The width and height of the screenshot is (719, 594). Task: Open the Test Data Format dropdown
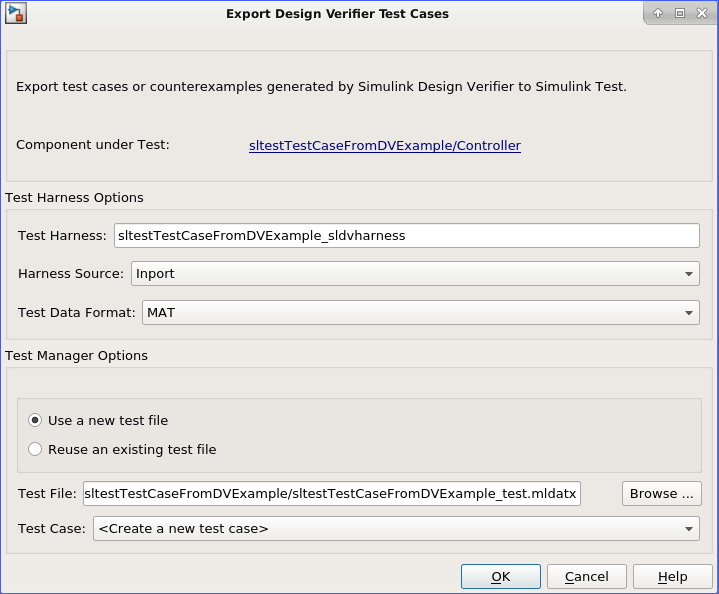(420, 313)
